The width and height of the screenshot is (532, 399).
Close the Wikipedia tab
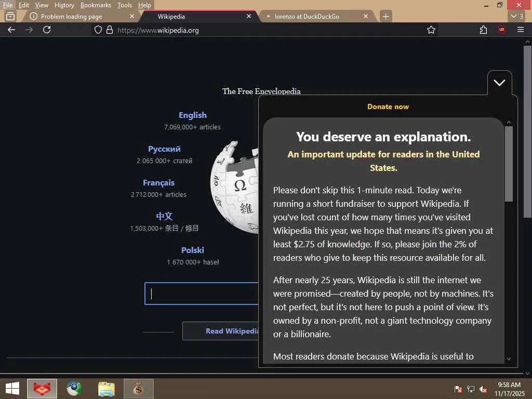[249, 16]
